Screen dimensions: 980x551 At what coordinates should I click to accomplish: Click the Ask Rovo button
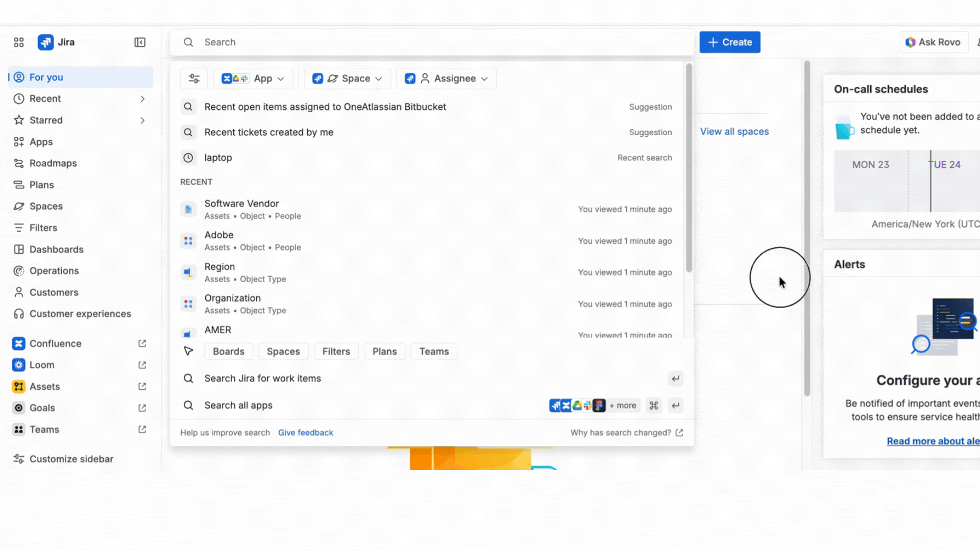pos(933,42)
